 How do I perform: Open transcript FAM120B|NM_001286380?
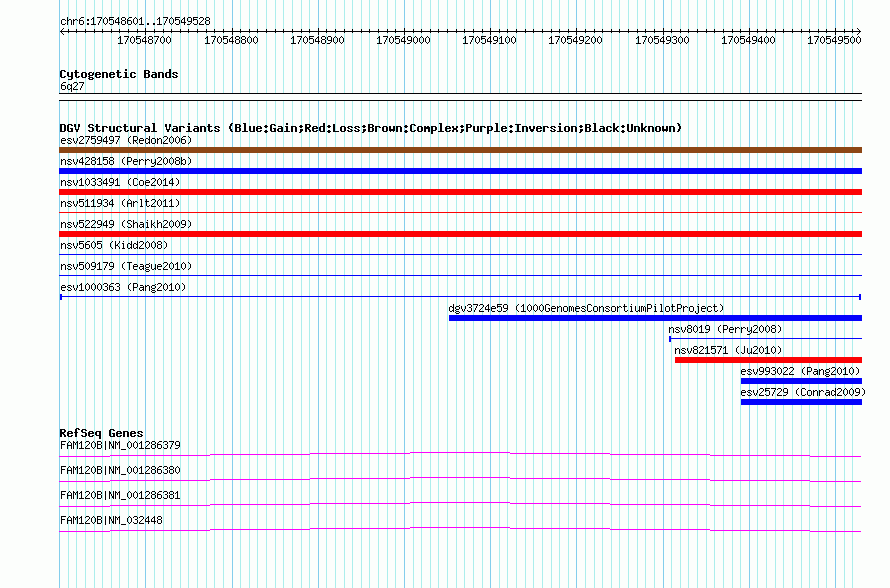click(120, 470)
